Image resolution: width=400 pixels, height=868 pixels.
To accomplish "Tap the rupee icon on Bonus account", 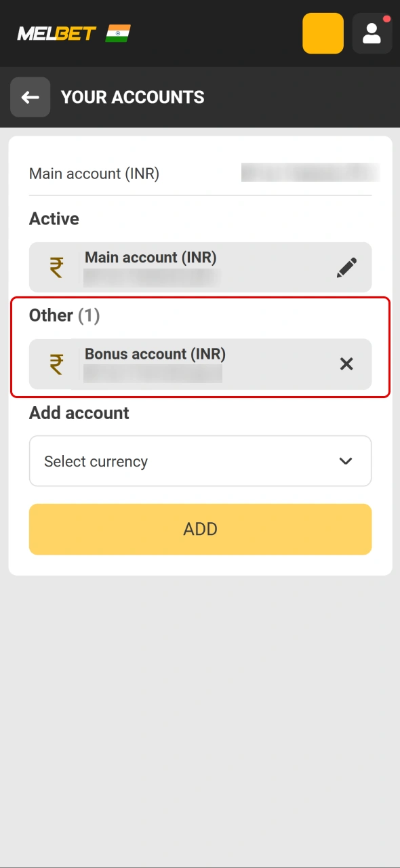I will 56,363.
